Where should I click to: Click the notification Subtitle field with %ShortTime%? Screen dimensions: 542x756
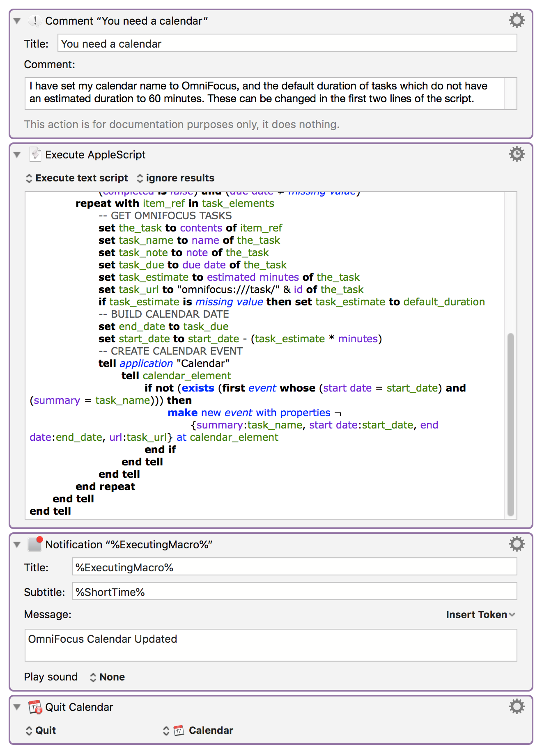(x=294, y=591)
